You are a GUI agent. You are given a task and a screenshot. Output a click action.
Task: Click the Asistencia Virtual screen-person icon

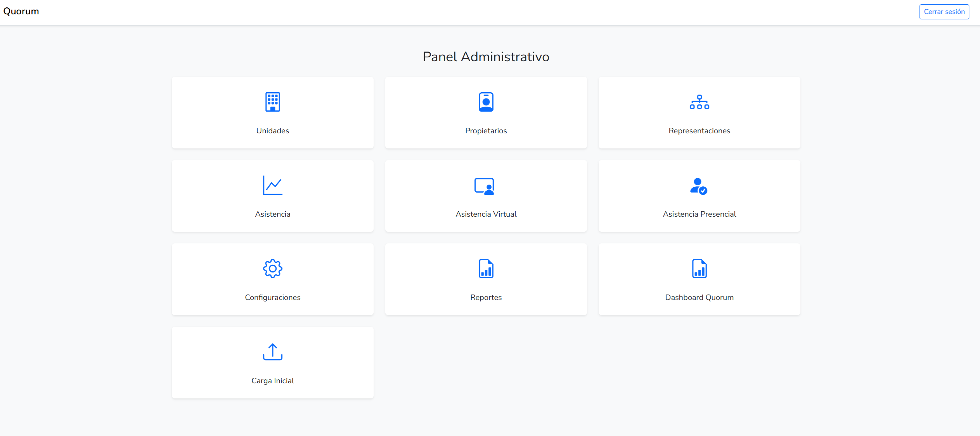pos(484,186)
